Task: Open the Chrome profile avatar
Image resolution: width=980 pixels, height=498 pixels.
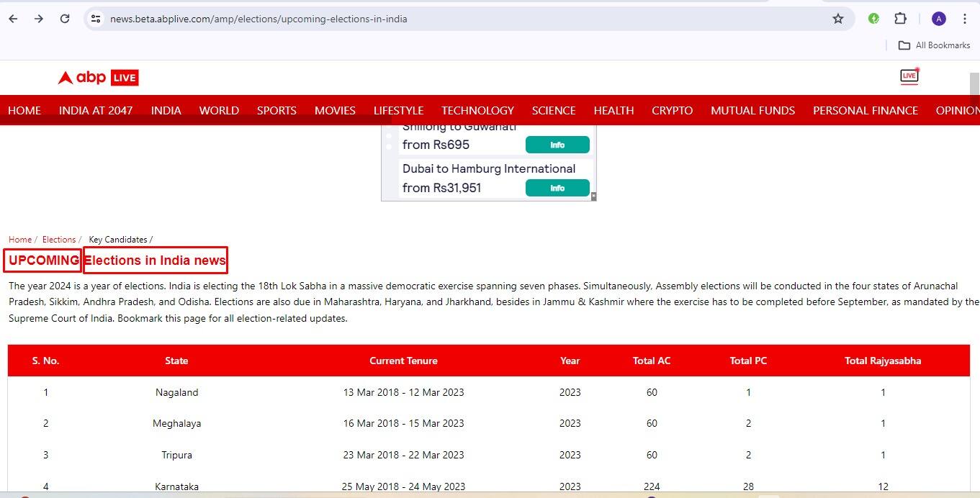Action: (x=938, y=19)
